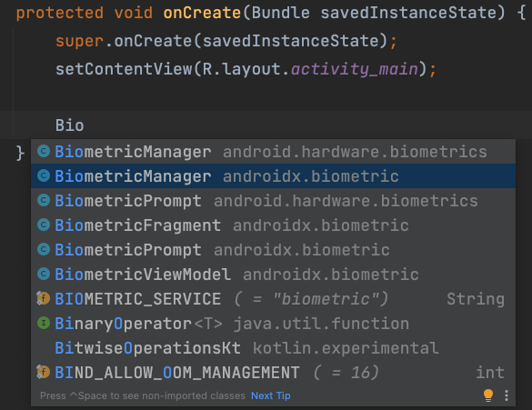This screenshot has width=532, height=410.
Task: Click the Bundle parameter type
Action: [281, 13]
